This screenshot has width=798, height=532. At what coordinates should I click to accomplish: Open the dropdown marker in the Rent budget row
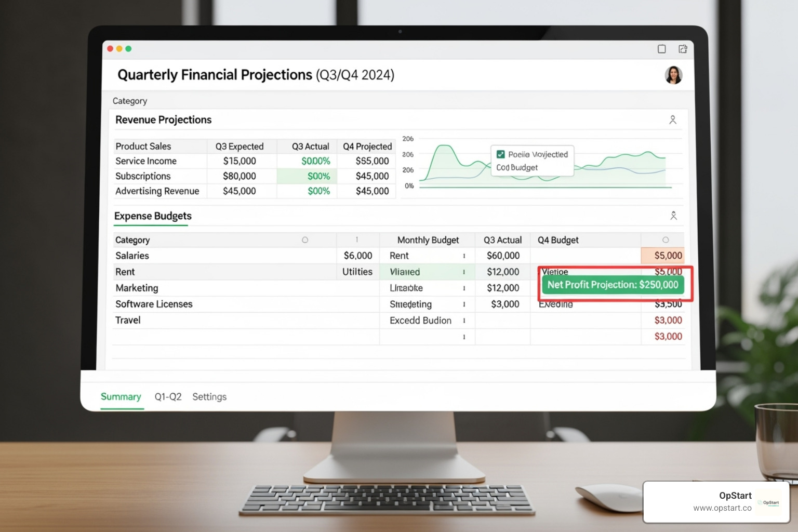coord(464,256)
